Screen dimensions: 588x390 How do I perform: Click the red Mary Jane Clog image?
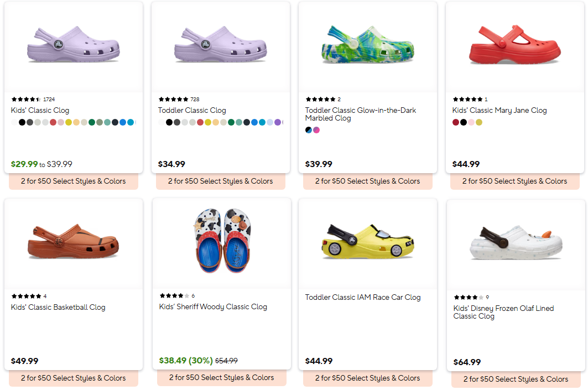(x=514, y=46)
